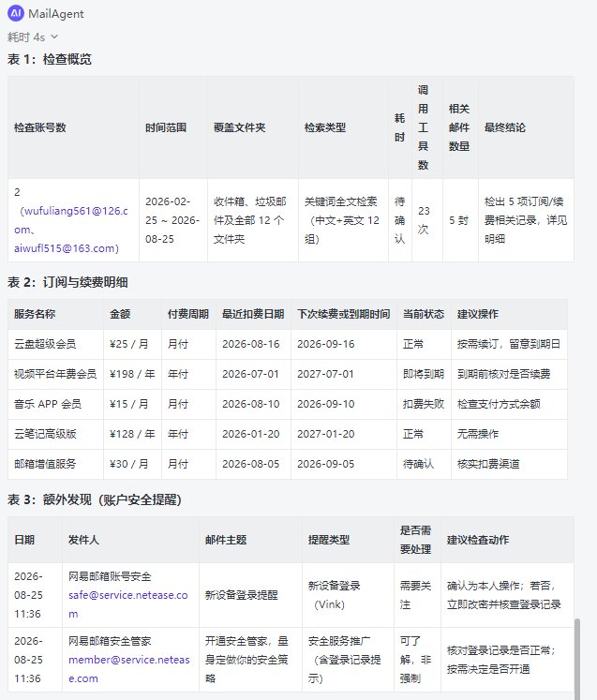Click the 是否需要处理 column header
Screen dimensions: 597x700
pyautogui.click(x=415, y=540)
